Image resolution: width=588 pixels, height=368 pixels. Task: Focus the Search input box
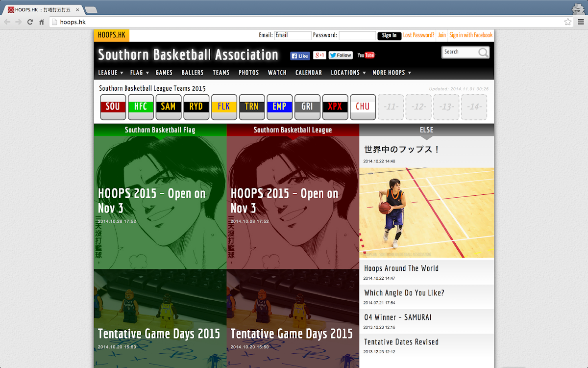[460, 52]
